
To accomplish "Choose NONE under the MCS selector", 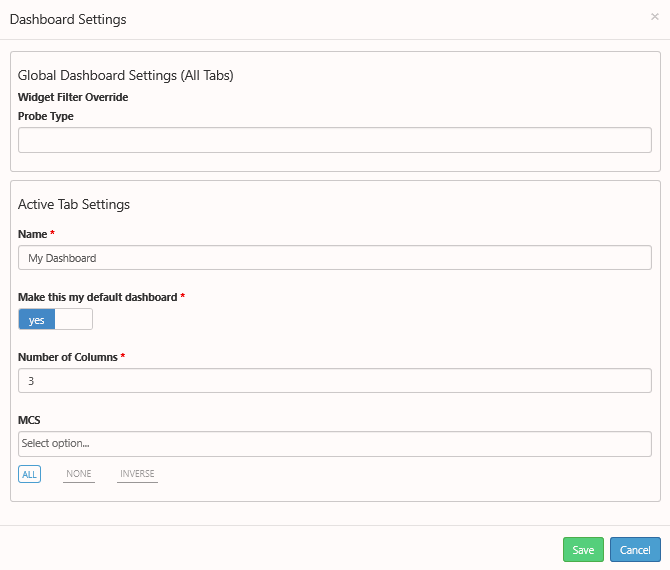I will click(x=79, y=474).
